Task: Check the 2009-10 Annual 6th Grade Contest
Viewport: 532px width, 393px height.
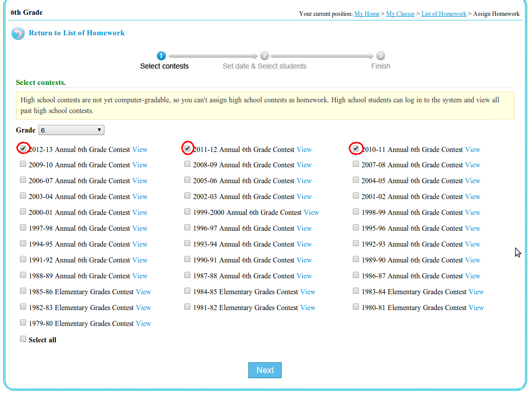Action: 23,164
